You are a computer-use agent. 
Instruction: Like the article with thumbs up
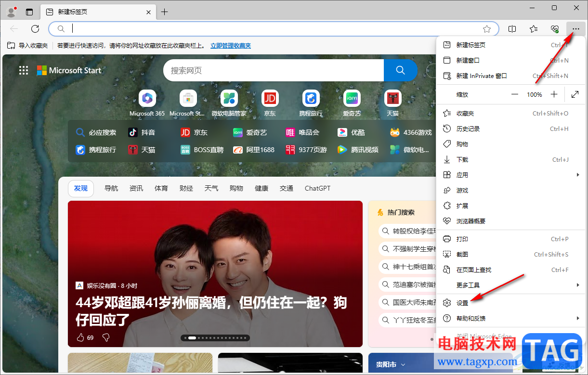(x=79, y=337)
